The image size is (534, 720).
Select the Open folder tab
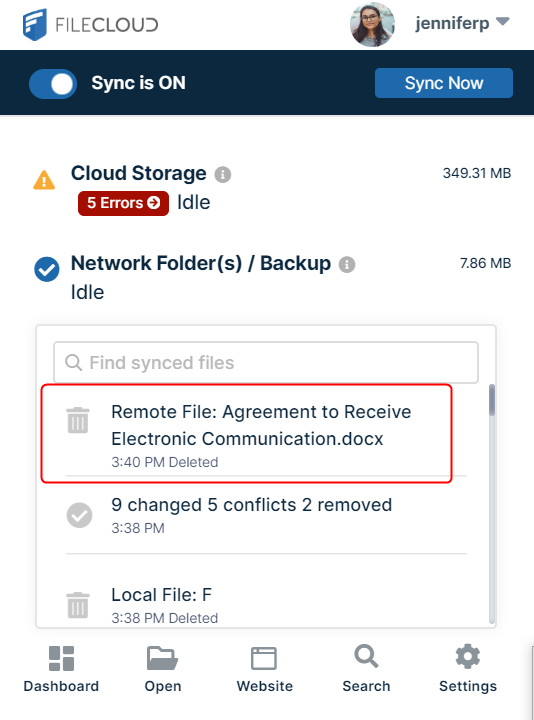tap(163, 669)
